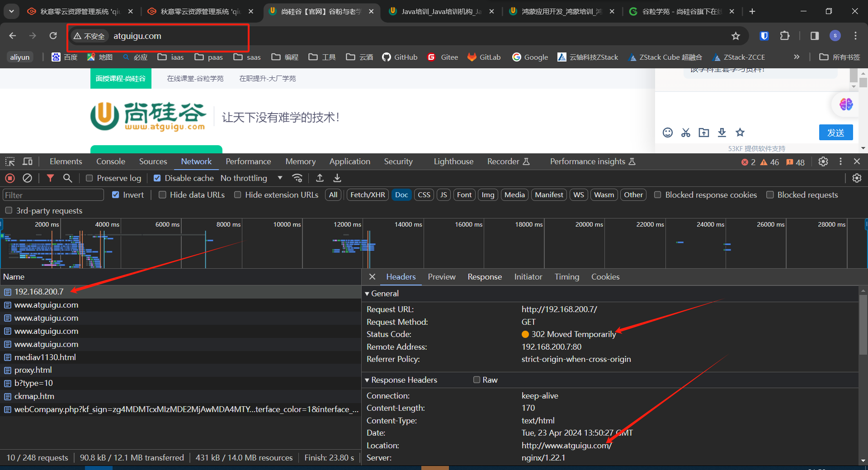The image size is (868, 470).
Task: Open network conditions wifi icon
Action: click(297, 178)
